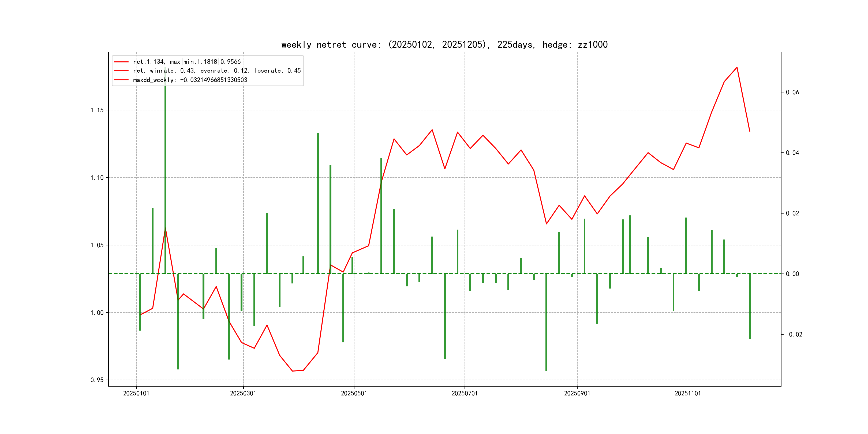Viewport: 868px width, 434px height.
Task: Pick the 20250701 x-axis date label
Action: click(x=464, y=393)
